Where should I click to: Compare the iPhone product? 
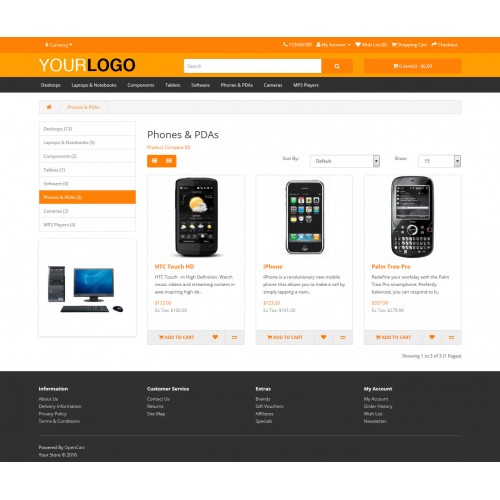[x=343, y=337]
